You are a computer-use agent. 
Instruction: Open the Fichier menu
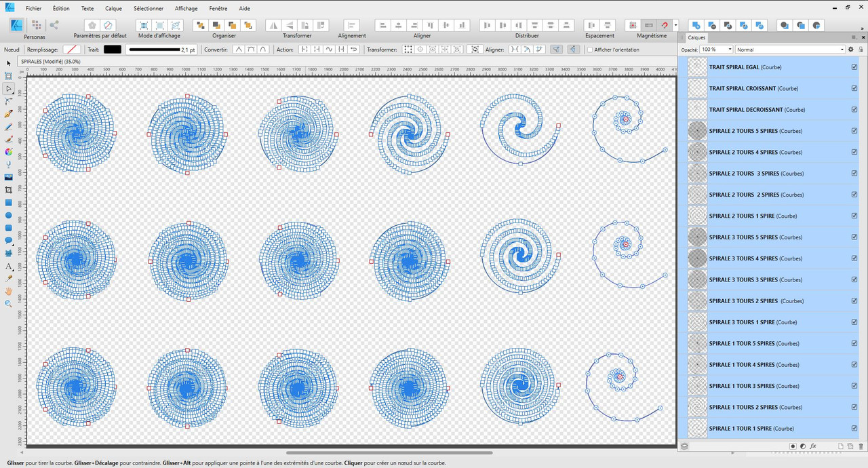34,9
